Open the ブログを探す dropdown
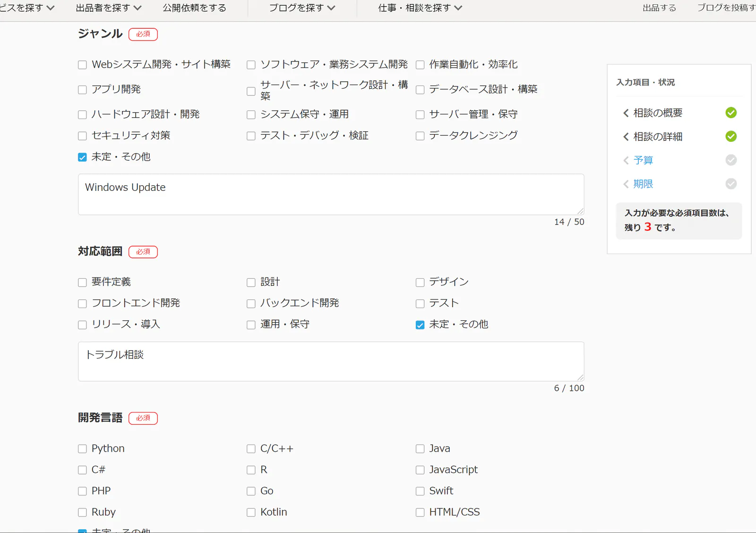Viewport: 756px width, 533px height. click(302, 8)
